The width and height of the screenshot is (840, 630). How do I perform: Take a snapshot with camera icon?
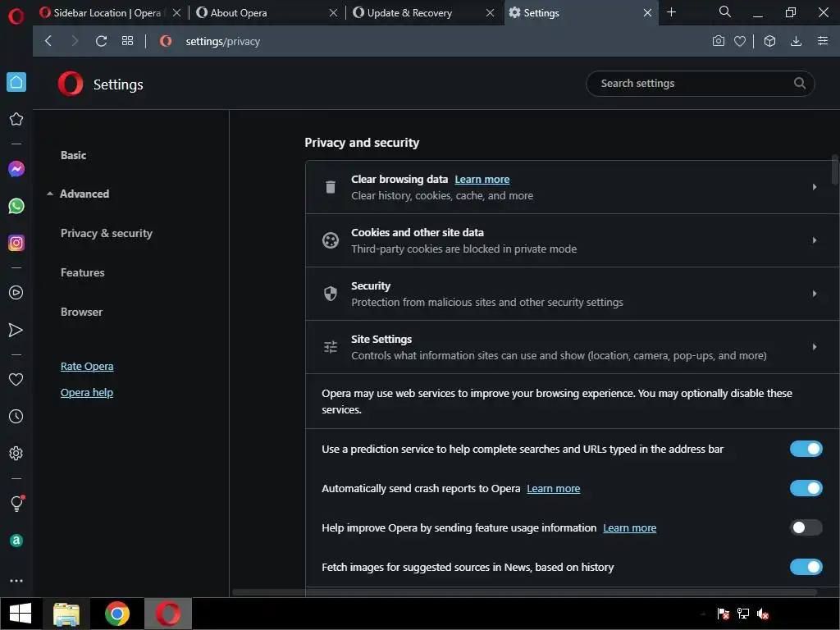click(x=719, y=41)
